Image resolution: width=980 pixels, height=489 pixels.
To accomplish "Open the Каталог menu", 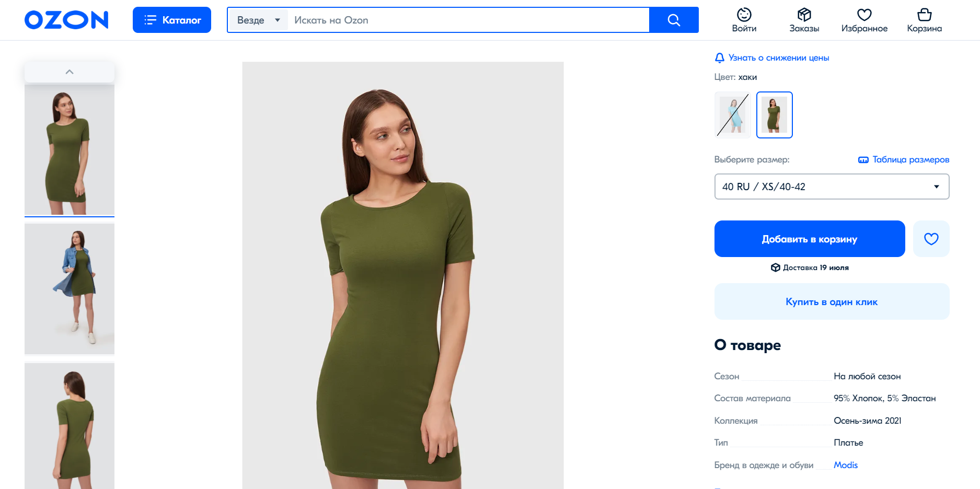I will click(x=172, y=20).
